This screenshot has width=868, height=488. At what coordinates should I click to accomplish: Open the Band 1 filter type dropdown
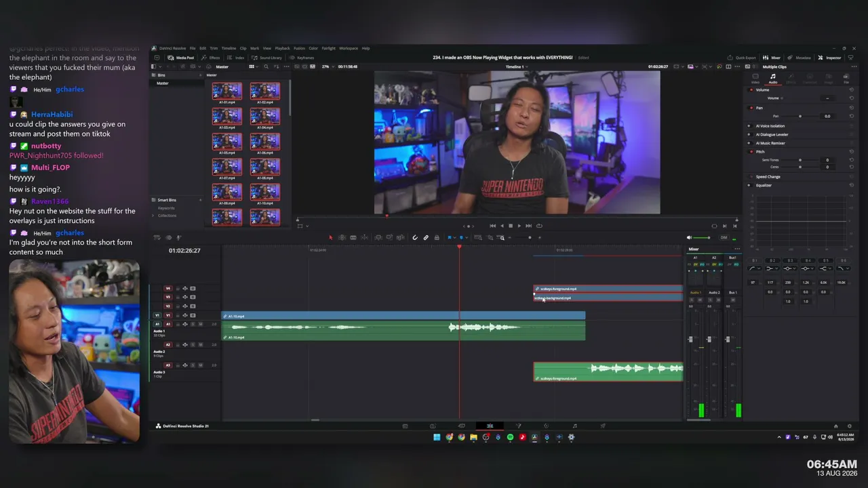pyautogui.click(x=754, y=268)
